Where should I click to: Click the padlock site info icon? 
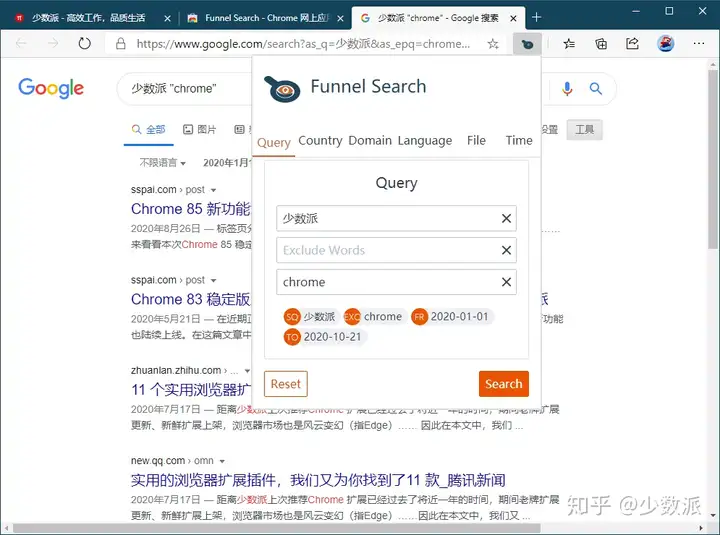[121, 44]
